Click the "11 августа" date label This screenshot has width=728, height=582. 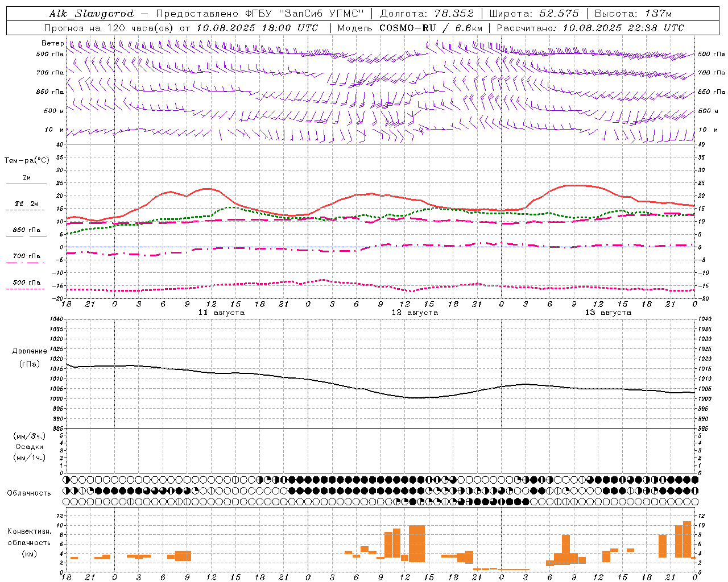(x=221, y=313)
